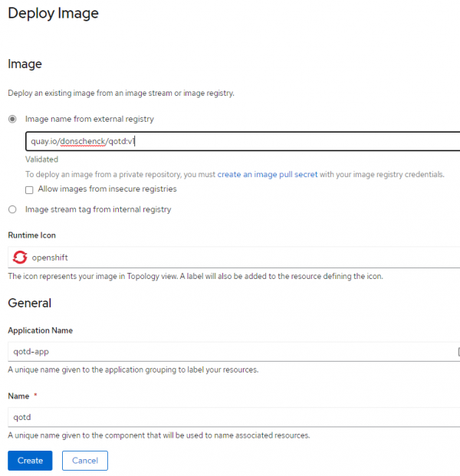Click the Runtime Icon field label

[31, 235]
